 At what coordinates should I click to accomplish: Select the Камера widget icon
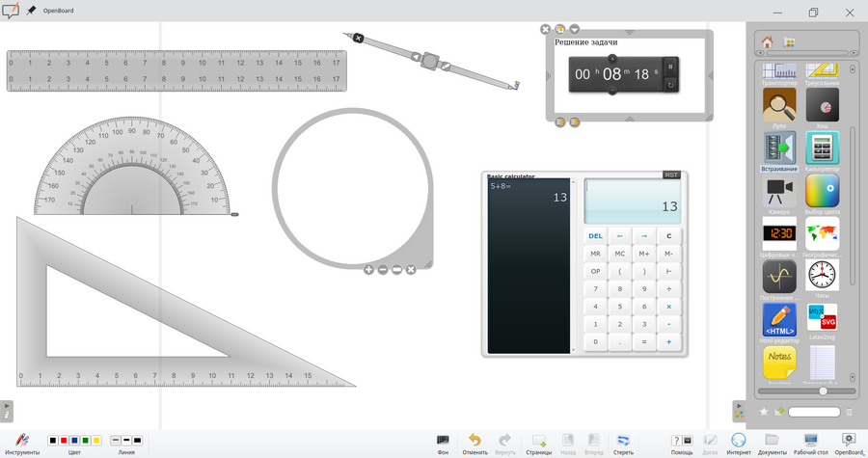click(x=779, y=191)
